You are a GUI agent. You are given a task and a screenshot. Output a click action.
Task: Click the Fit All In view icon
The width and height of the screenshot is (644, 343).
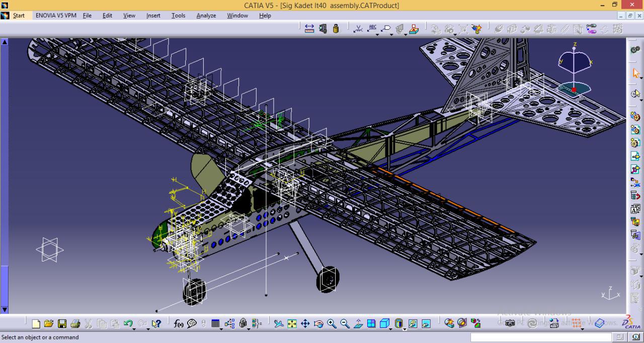292,324
